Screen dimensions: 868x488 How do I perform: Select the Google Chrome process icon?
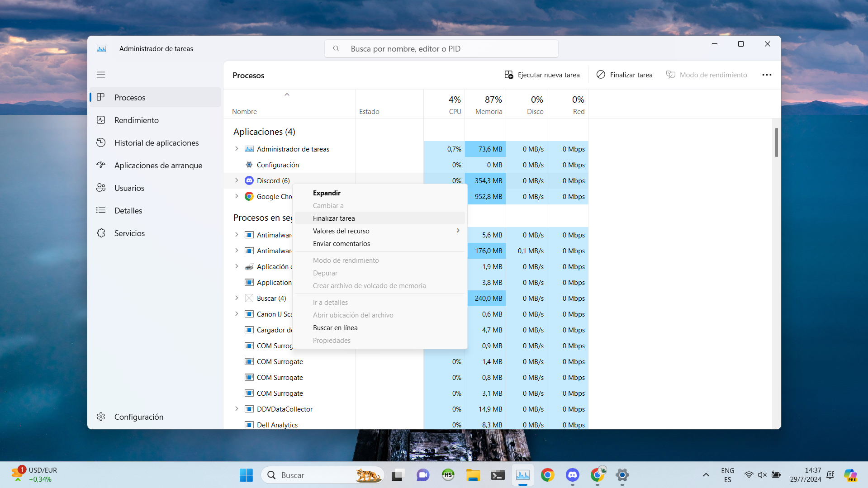pyautogui.click(x=249, y=196)
